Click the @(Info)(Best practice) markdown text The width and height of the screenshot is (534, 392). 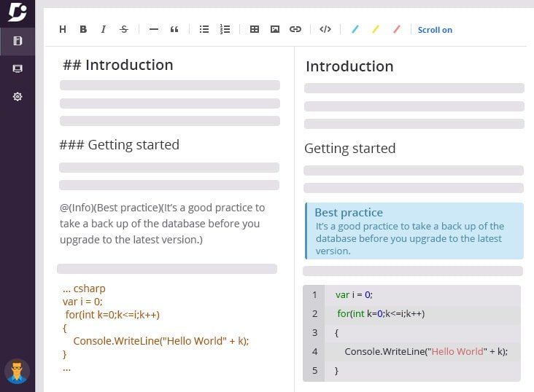click(162, 224)
